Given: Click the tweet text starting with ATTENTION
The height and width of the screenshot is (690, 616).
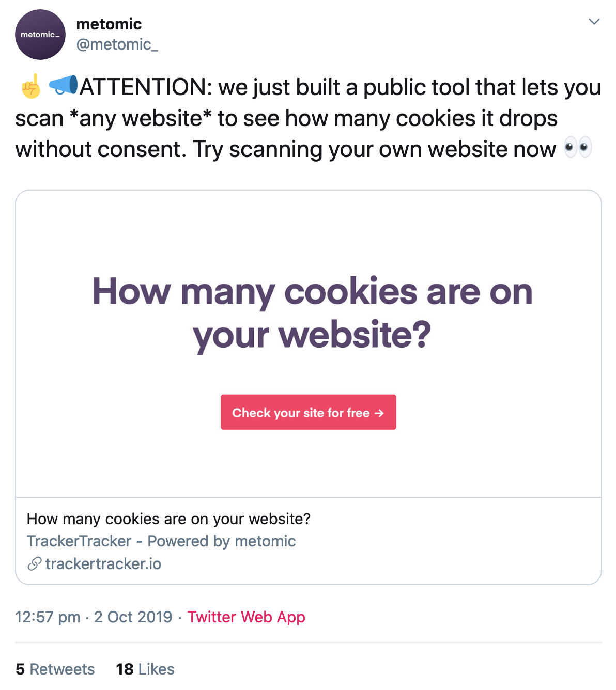Looking at the screenshot, I should (308, 118).
